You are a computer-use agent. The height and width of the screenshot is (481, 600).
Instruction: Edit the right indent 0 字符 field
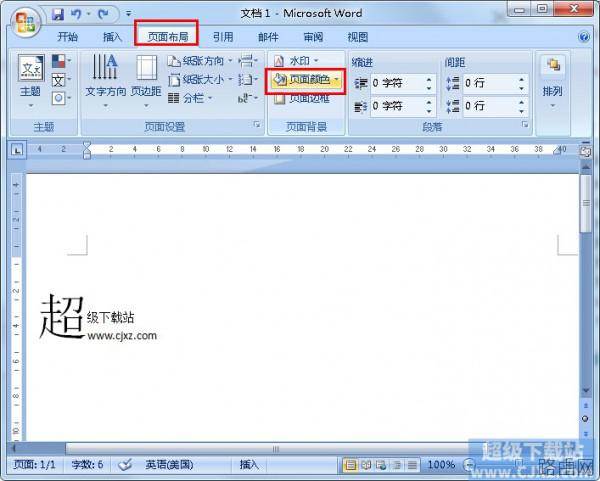tap(397, 106)
